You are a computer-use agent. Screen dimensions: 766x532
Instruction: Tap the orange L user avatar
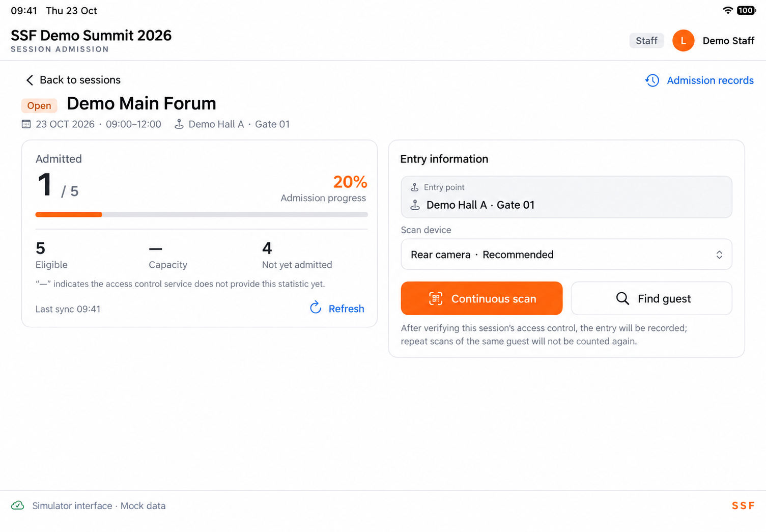pyautogui.click(x=683, y=41)
